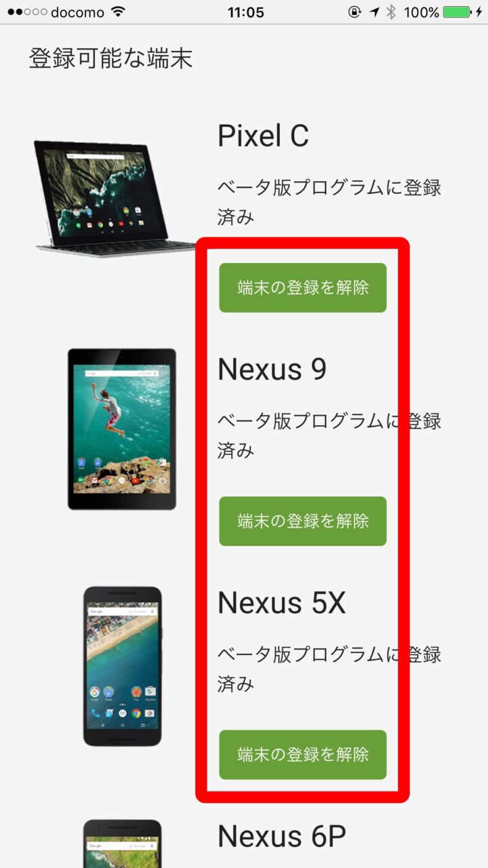This screenshot has height=868, width=488.
Task: Tap the location services arrow icon
Action: (x=373, y=12)
